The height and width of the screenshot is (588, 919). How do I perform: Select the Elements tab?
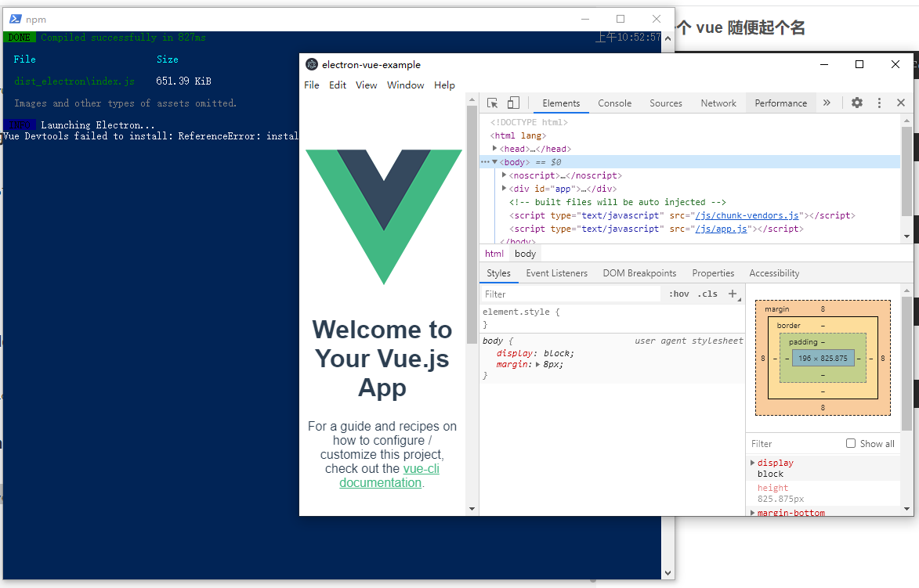(561, 103)
